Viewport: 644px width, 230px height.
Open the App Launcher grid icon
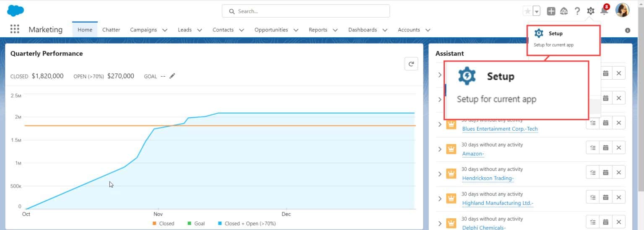coord(15,29)
